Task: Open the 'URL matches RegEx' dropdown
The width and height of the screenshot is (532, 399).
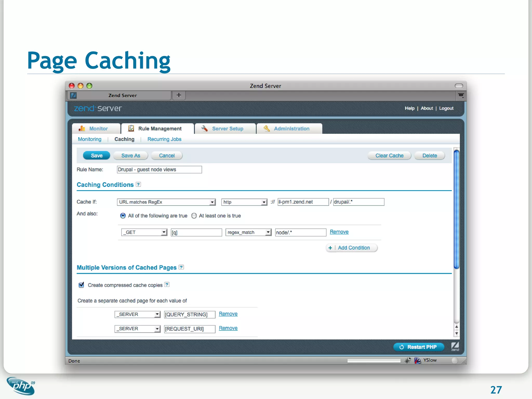Action: pos(166,202)
